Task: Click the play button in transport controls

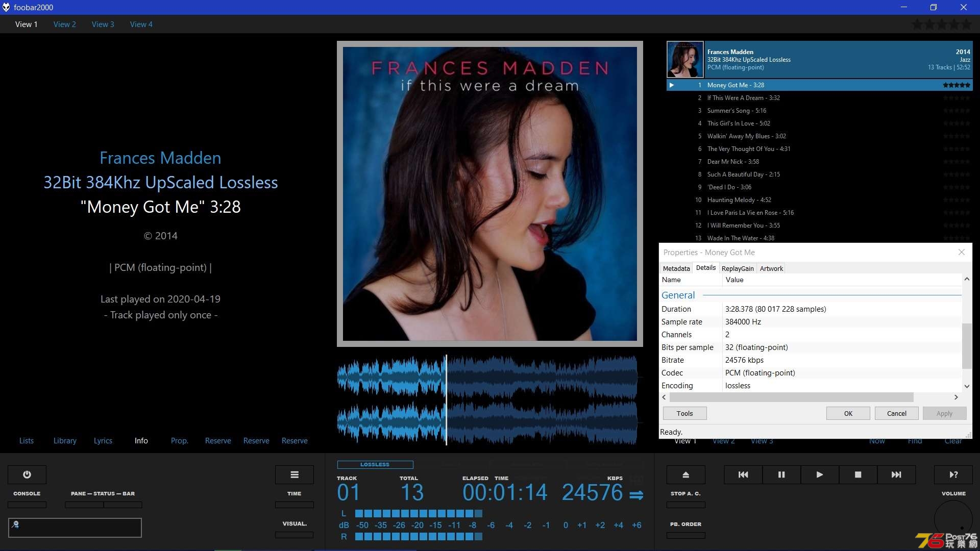Action: [x=820, y=474]
